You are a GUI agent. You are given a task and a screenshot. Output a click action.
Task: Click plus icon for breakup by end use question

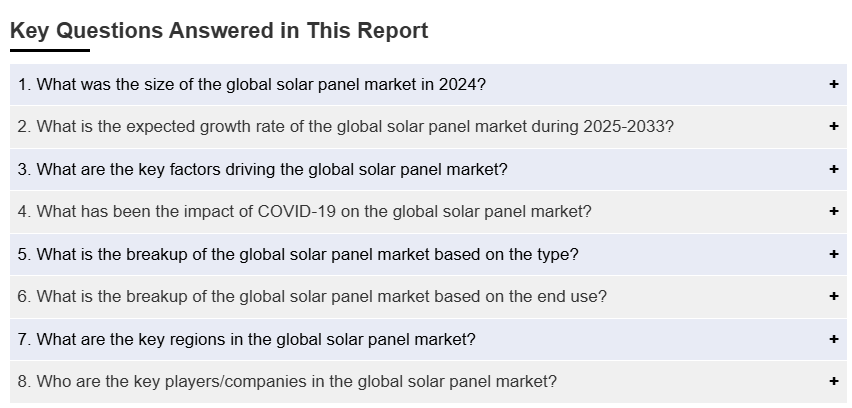pos(833,296)
